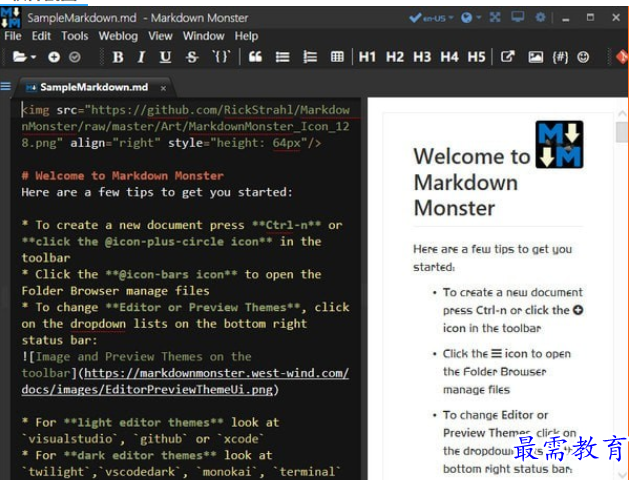Expand the open file dropdown arrow
The image size is (635, 480).
click(x=33, y=57)
